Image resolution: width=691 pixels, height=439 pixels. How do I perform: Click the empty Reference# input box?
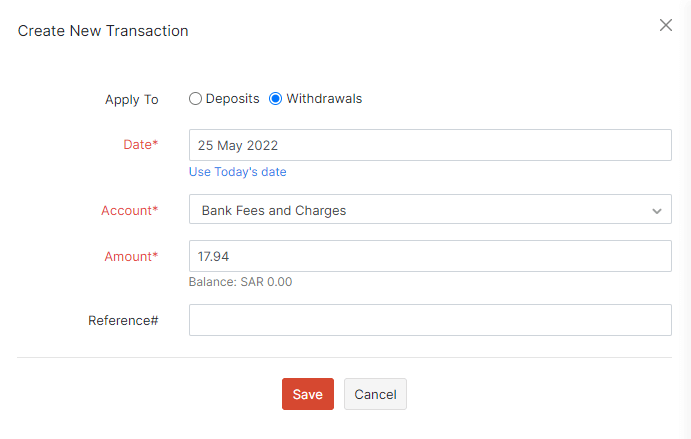pyautogui.click(x=429, y=320)
